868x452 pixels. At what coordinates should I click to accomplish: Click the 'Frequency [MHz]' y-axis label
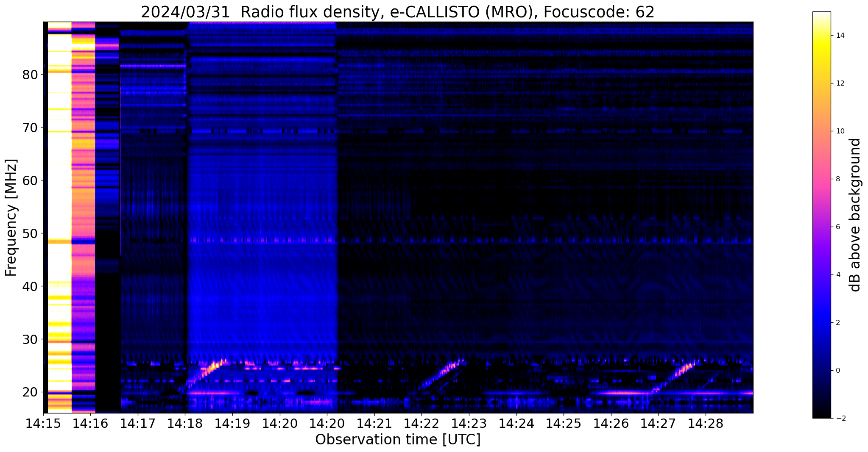tap(11, 217)
